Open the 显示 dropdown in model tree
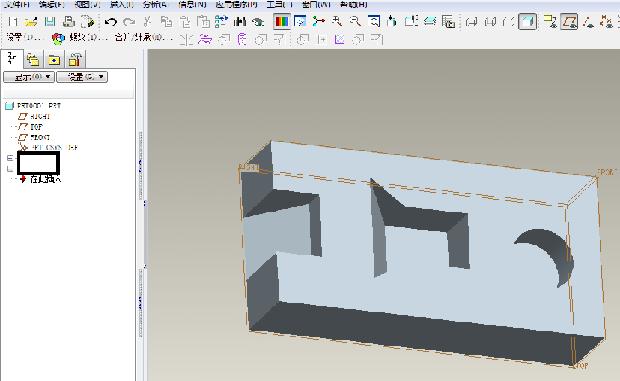Viewport: 620px width, 381px height. click(29, 77)
